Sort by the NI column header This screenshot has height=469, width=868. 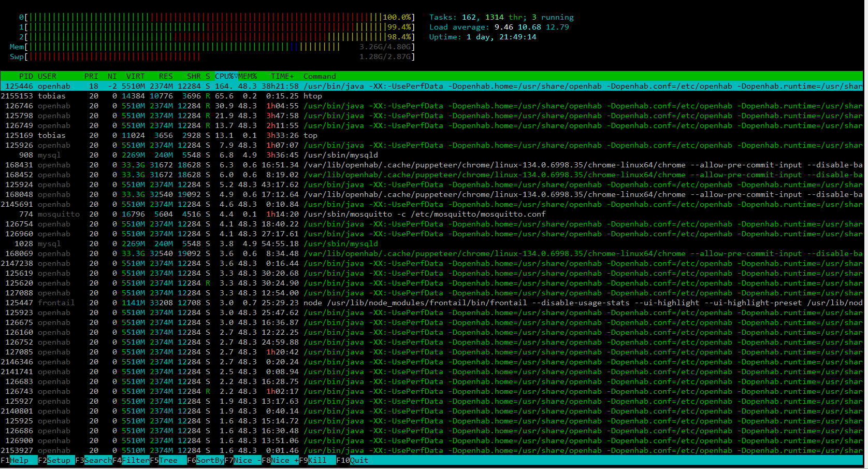click(x=112, y=76)
